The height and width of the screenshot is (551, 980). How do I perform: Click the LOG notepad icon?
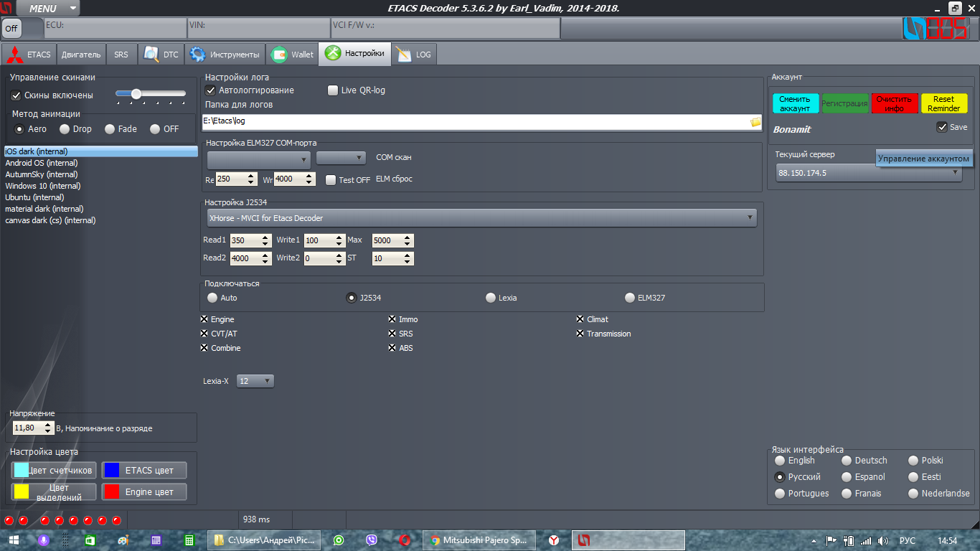pyautogui.click(x=404, y=55)
